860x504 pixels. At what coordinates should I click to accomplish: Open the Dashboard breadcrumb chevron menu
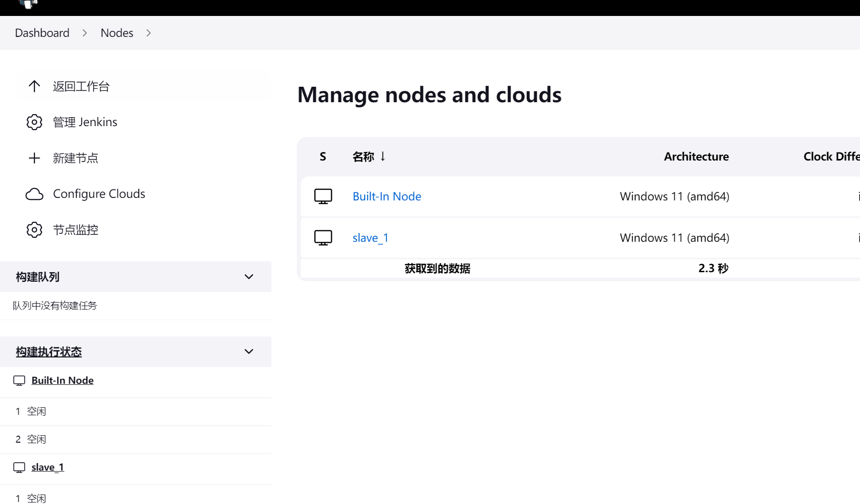(85, 33)
